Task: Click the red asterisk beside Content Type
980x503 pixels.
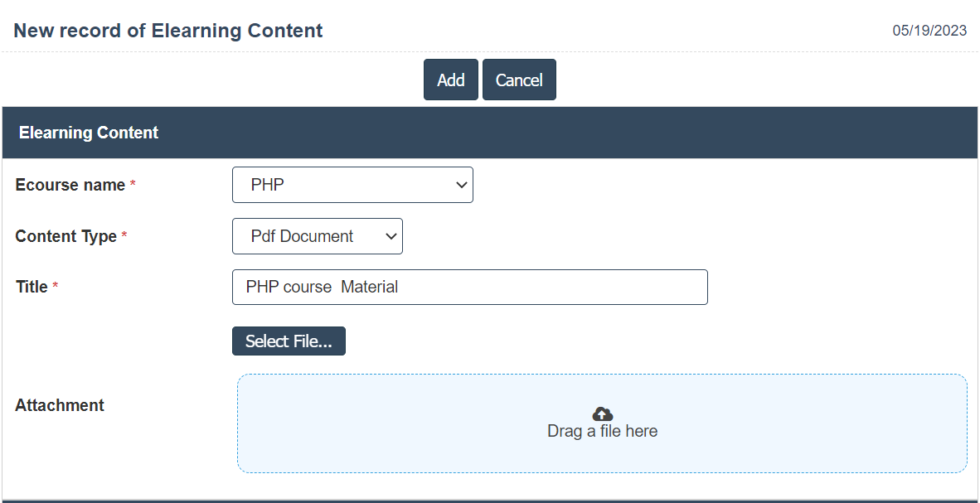Action: coord(124,236)
